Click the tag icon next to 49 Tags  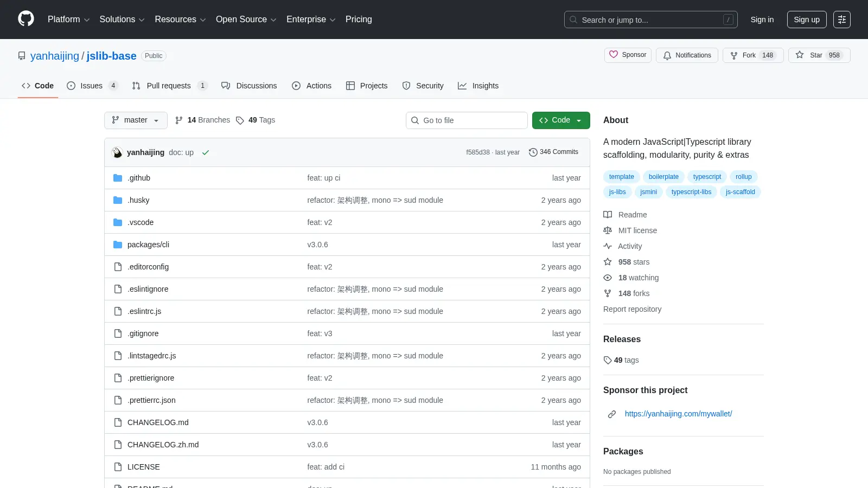240,120
